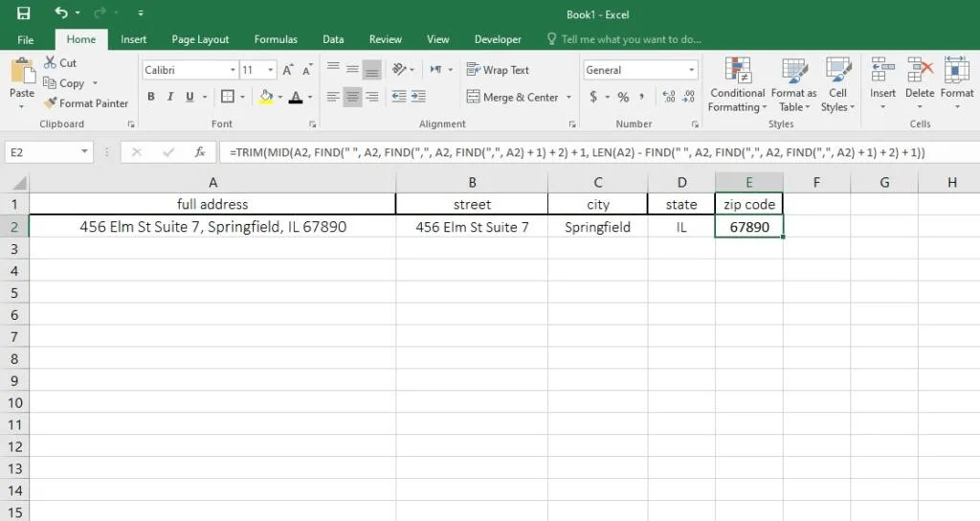Bottom align cell contents
The height and width of the screenshot is (521, 980).
pyautogui.click(x=372, y=69)
